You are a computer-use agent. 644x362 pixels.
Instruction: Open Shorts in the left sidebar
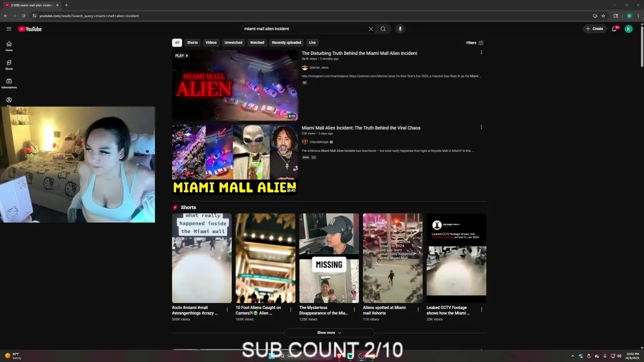click(x=9, y=65)
